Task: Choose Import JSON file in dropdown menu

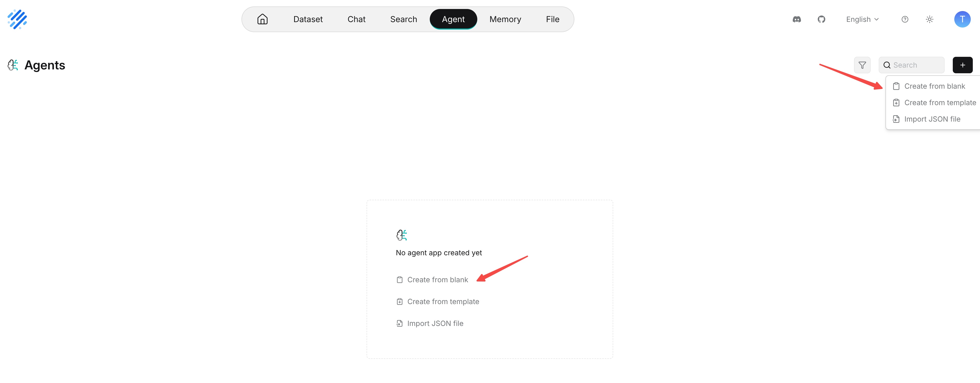Action: [x=934, y=119]
